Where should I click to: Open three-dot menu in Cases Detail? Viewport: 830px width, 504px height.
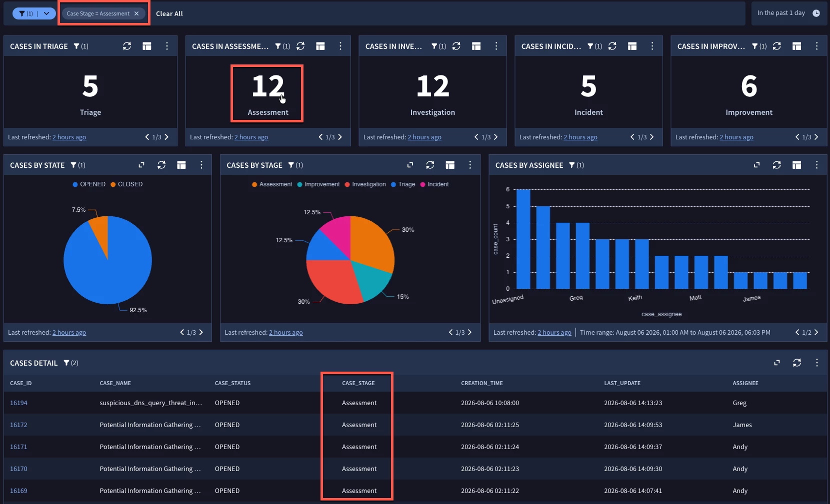click(817, 363)
